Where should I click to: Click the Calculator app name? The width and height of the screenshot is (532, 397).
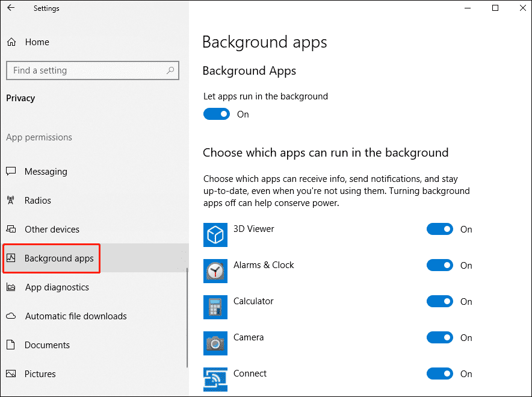click(x=253, y=301)
